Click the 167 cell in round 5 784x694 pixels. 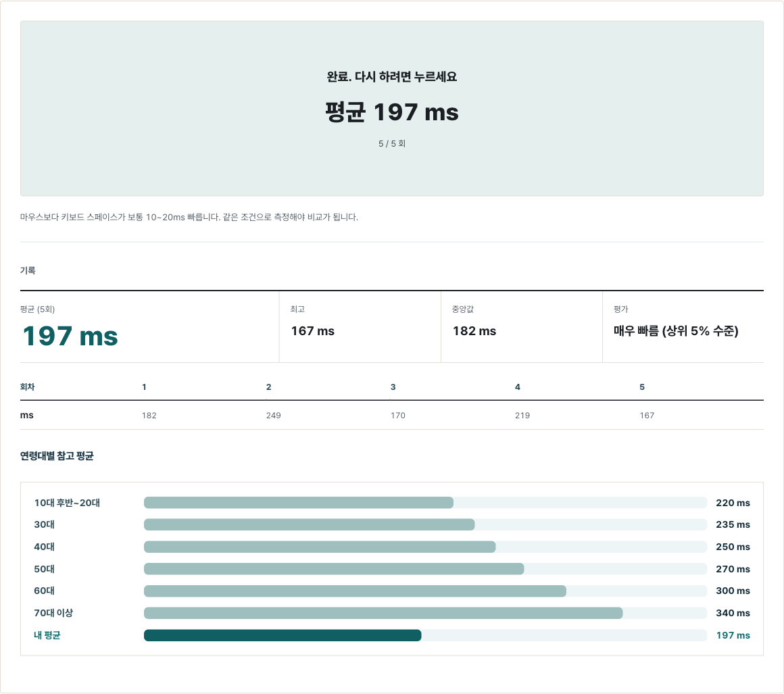[x=647, y=416]
